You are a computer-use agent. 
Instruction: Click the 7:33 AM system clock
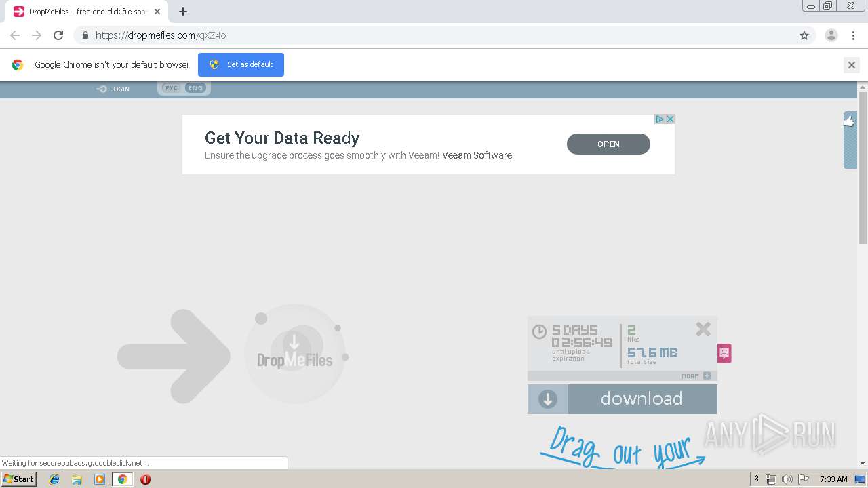[833, 479]
